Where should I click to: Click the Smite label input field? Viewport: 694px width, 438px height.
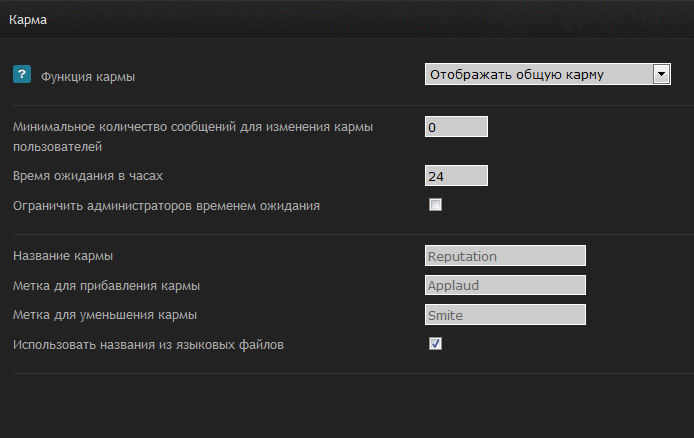(x=505, y=315)
